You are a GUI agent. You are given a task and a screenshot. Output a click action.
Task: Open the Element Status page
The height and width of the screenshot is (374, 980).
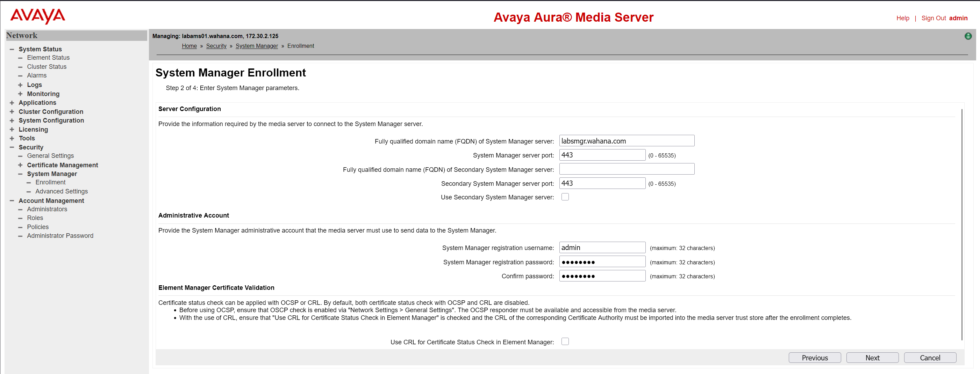[48, 57]
